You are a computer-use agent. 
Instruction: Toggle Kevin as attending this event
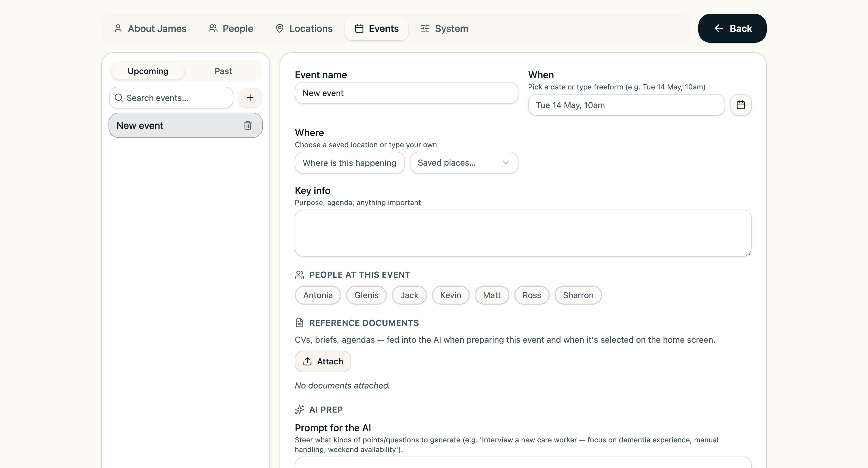point(451,295)
